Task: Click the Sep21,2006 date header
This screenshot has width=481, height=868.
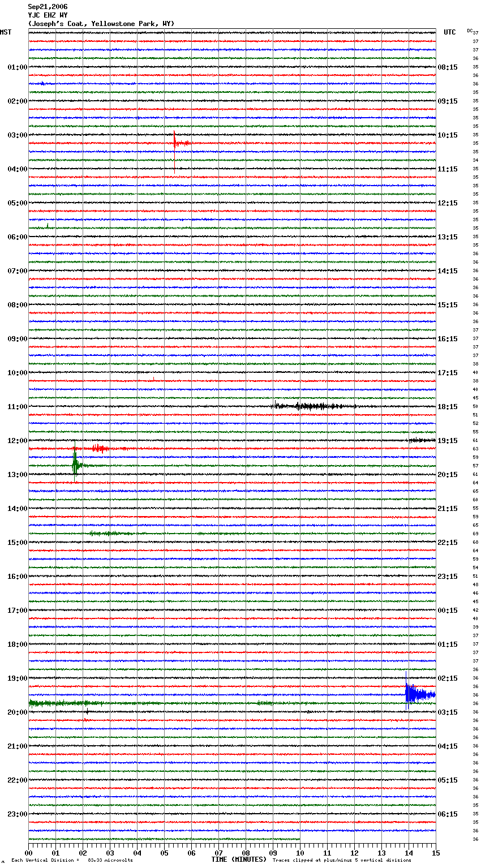Action: 48,7
